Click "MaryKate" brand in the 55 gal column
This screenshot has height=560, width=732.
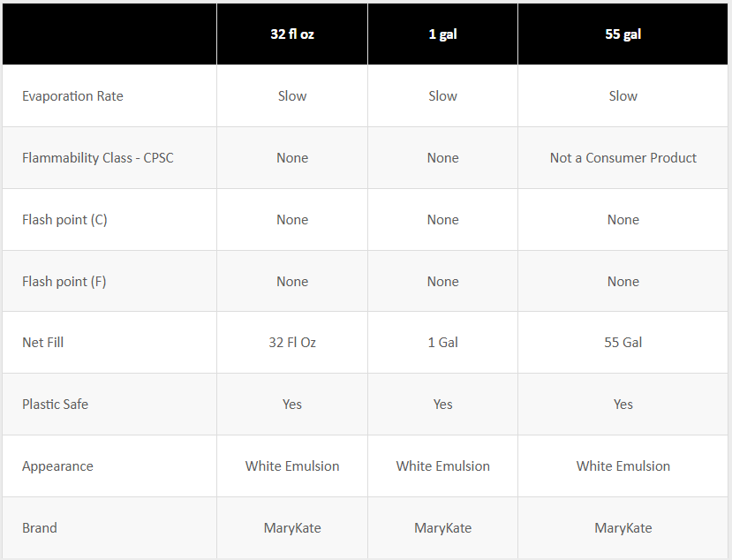(x=623, y=528)
